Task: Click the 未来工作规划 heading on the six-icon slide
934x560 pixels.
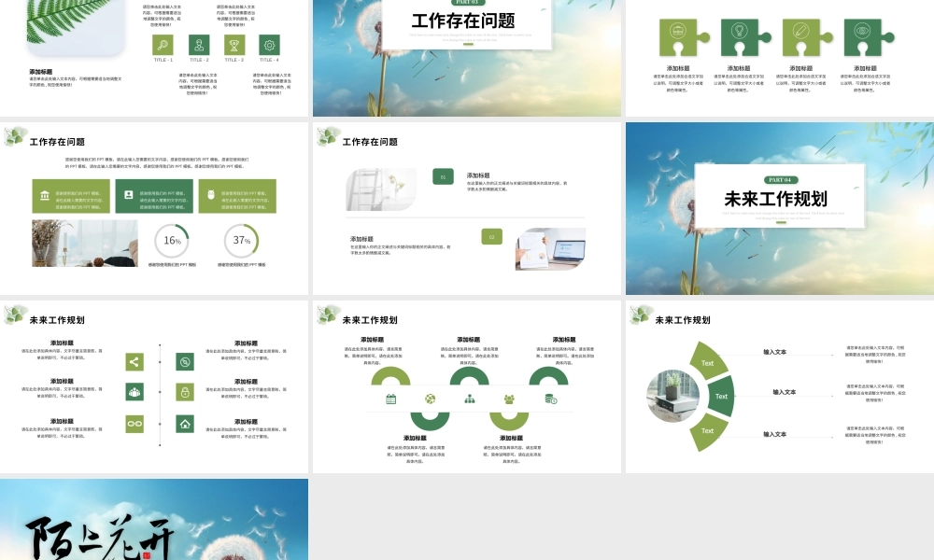Action: (57, 320)
